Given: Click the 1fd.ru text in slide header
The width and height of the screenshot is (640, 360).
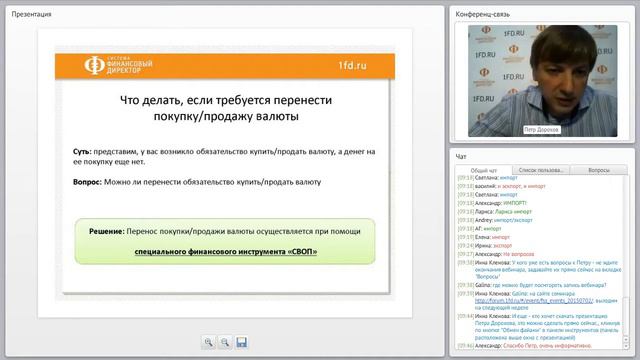Looking at the screenshot, I should point(352,65).
